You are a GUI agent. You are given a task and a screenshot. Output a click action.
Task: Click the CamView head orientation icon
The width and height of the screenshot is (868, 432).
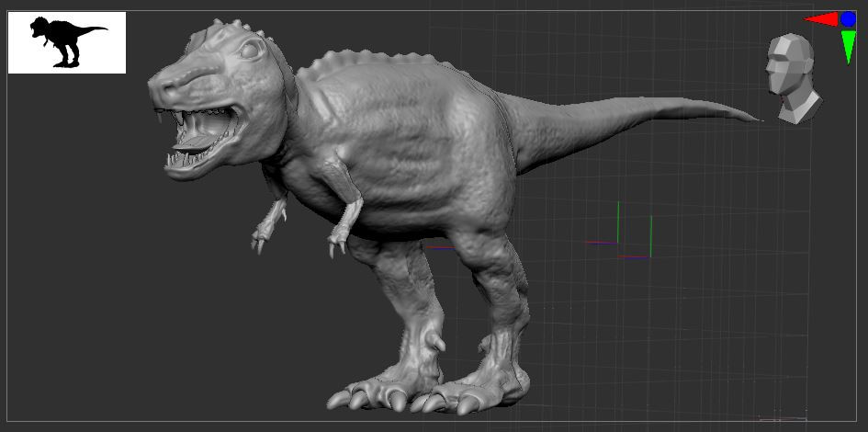tap(792, 79)
